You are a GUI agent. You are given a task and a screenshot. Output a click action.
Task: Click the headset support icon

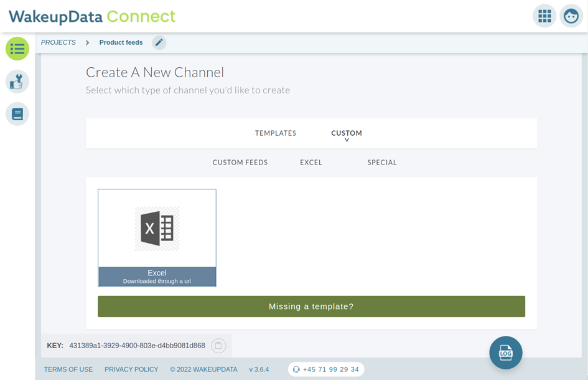coord(296,369)
